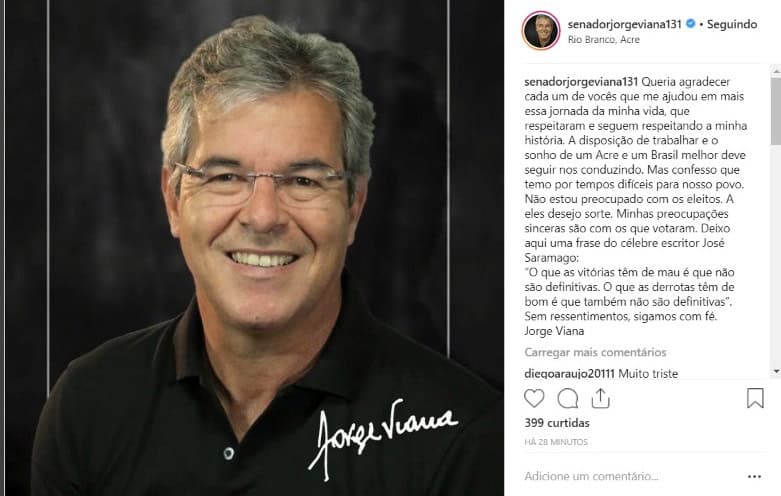Click the scrollbar down arrow
Image resolution: width=781 pixels, height=496 pixels.
pos(776,372)
